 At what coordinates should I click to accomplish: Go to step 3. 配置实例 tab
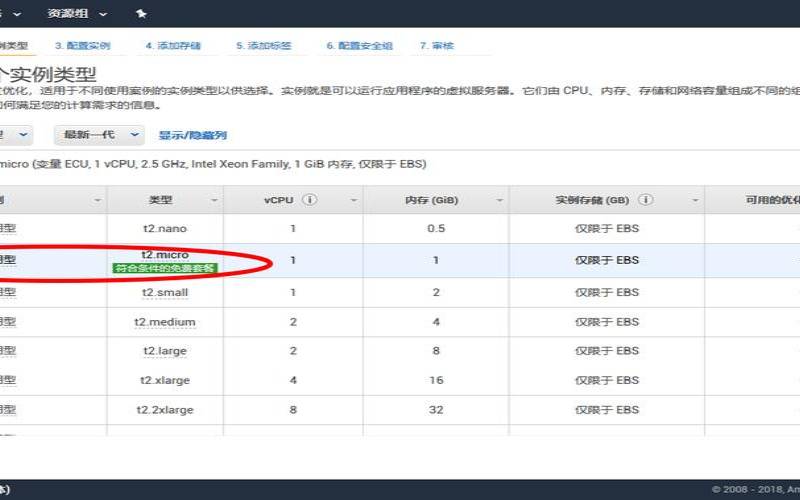point(83,45)
